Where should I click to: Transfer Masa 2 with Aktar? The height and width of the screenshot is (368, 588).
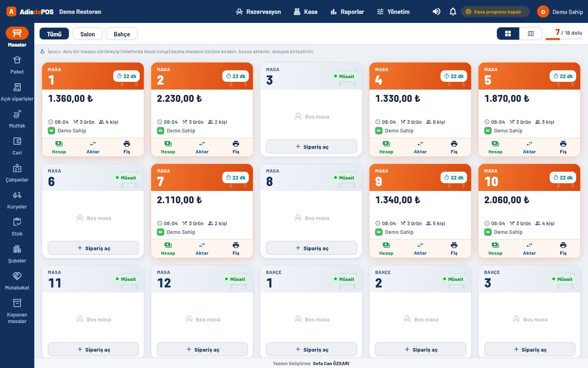point(202,147)
